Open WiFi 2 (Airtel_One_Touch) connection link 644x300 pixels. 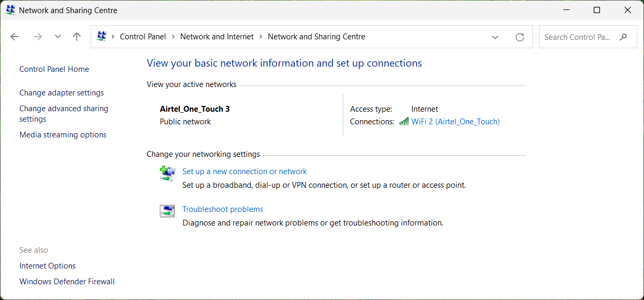click(x=455, y=122)
